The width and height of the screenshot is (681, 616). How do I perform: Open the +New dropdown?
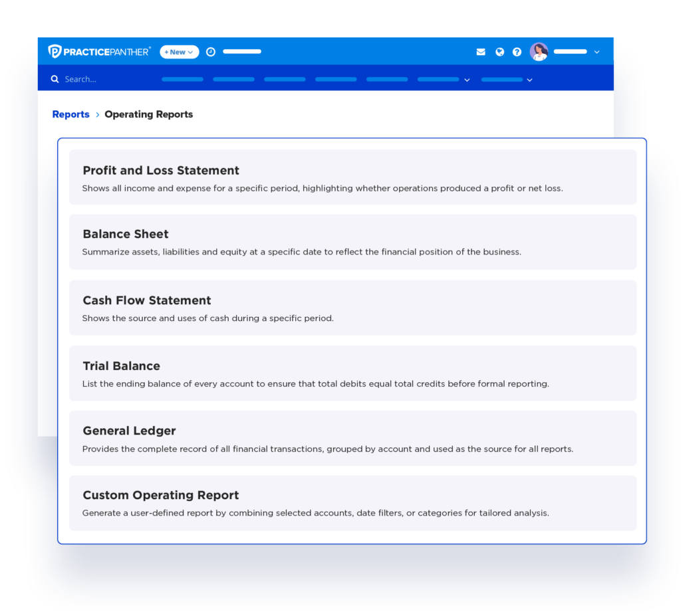coord(178,51)
